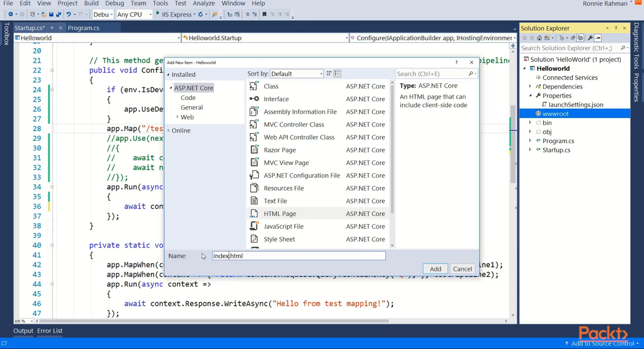Viewport: 644px width, 349px height.
Task: Click the Show All Files icon in Solution Explorer
Action: pyautogui.click(x=580, y=38)
